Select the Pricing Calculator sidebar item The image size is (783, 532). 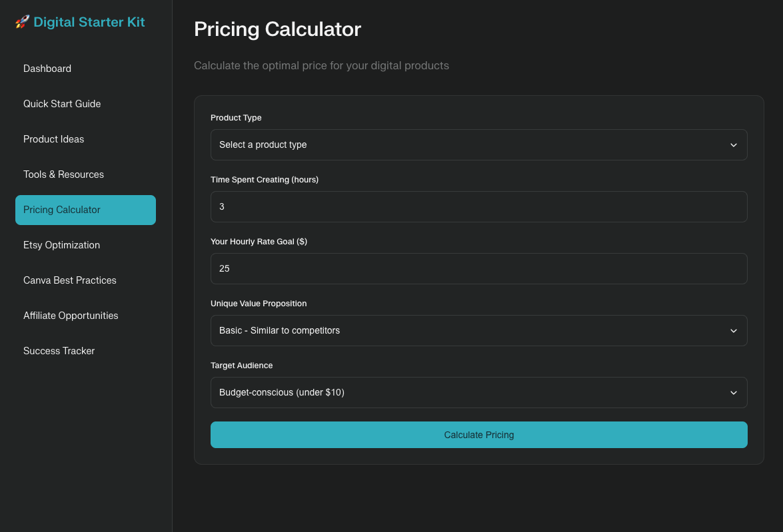point(85,210)
